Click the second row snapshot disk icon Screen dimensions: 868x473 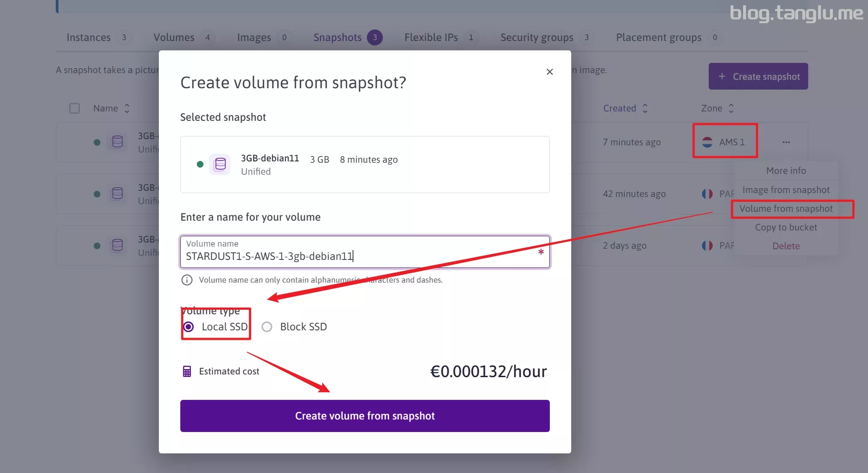[x=117, y=194]
